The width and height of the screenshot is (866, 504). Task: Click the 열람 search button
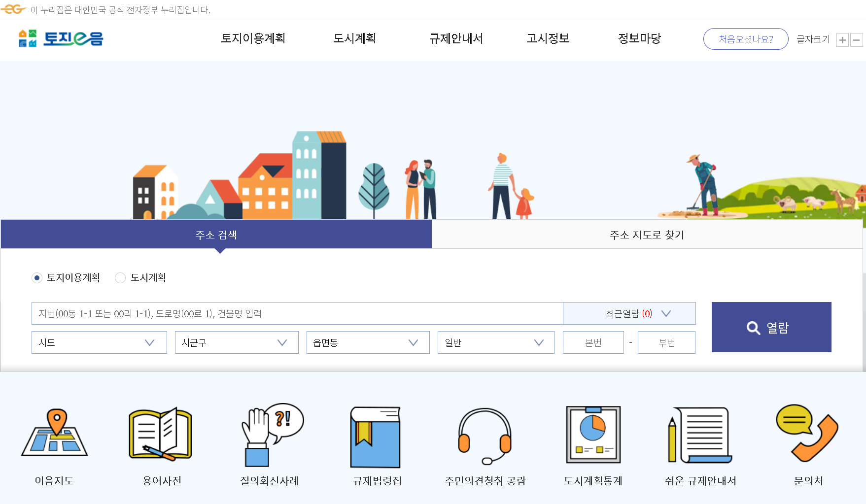pyautogui.click(x=771, y=327)
